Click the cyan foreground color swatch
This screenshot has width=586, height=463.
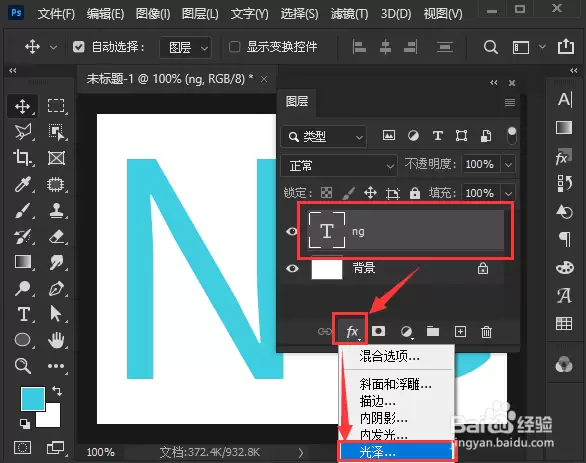[x=33, y=399]
